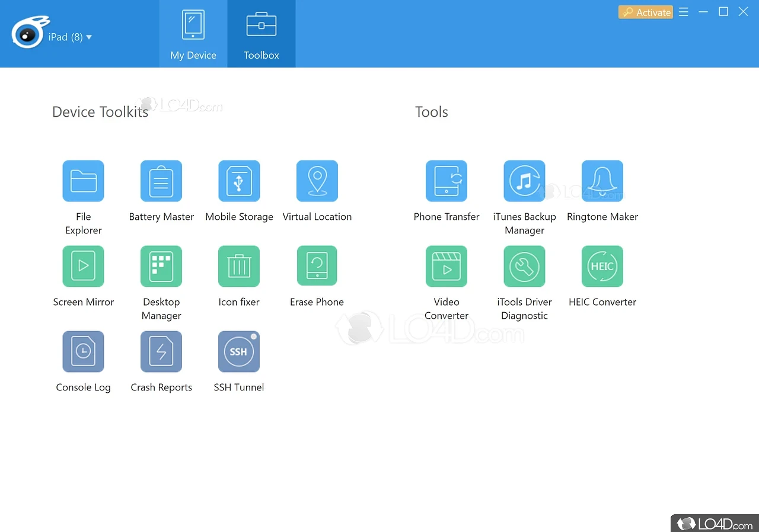This screenshot has height=532, width=759.
Task: Open the Video Converter icon
Action: pos(447,266)
